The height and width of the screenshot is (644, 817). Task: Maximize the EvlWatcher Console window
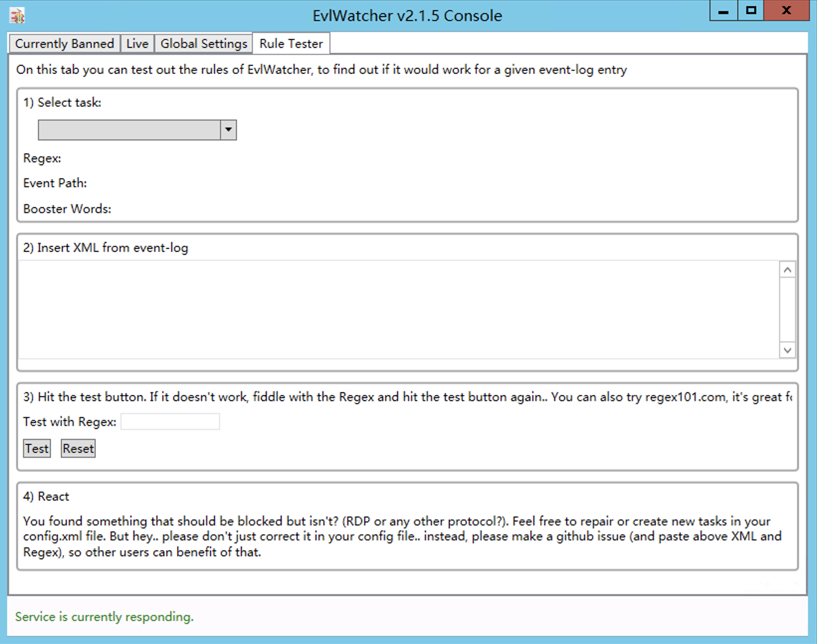(x=751, y=11)
